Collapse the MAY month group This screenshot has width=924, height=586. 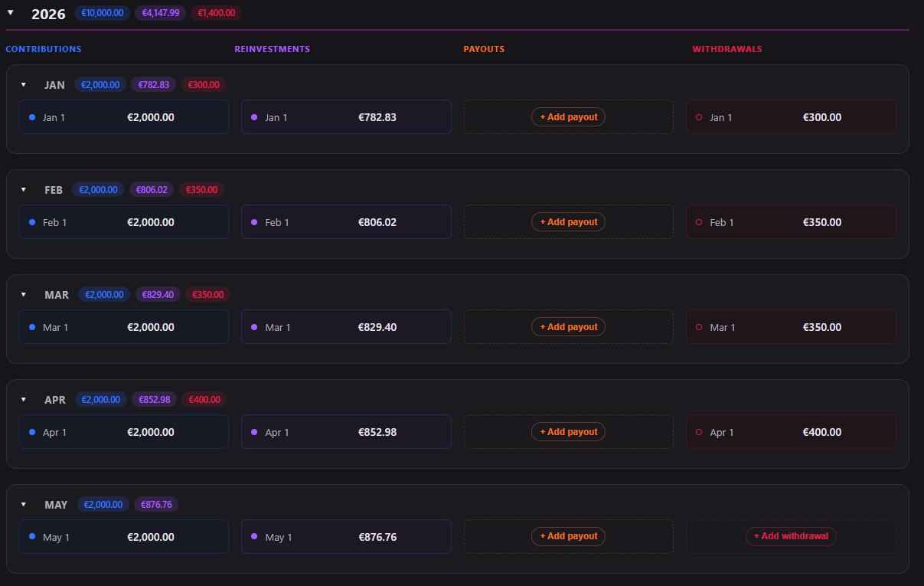click(x=24, y=504)
